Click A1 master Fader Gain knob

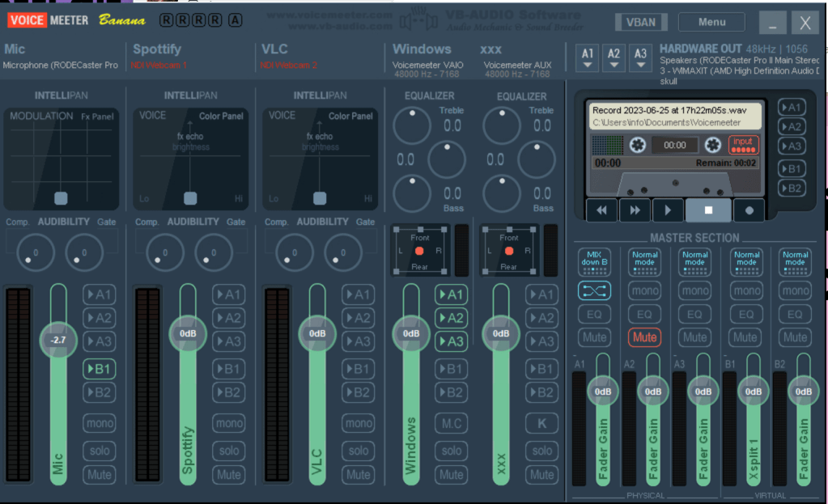[602, 392]
